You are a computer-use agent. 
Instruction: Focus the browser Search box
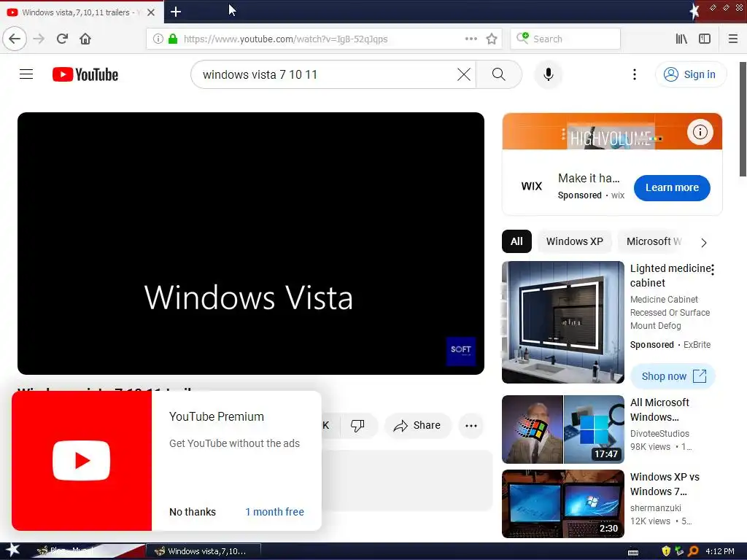565,39
